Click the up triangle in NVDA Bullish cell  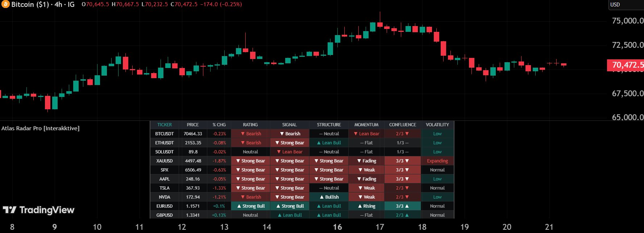[322, 197]
